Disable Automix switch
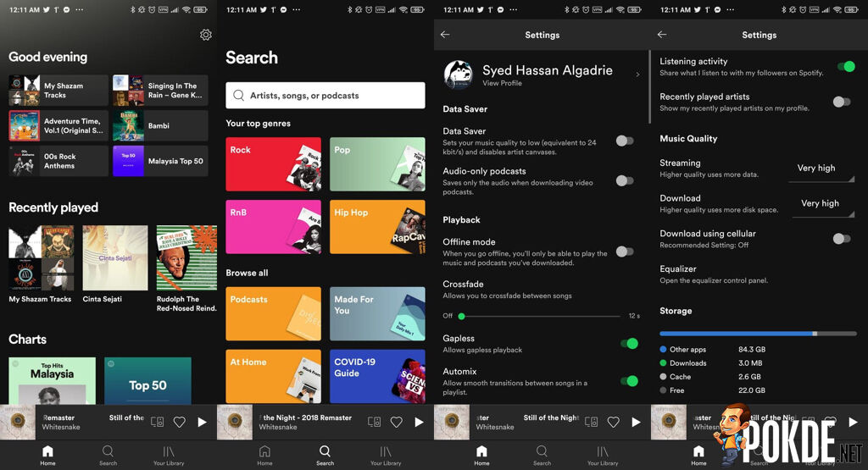 [629, 380]
